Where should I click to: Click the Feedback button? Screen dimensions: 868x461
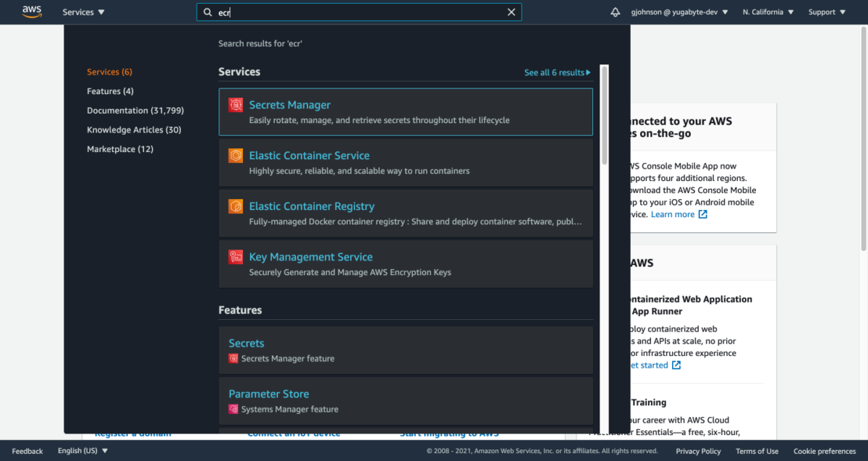27,450
